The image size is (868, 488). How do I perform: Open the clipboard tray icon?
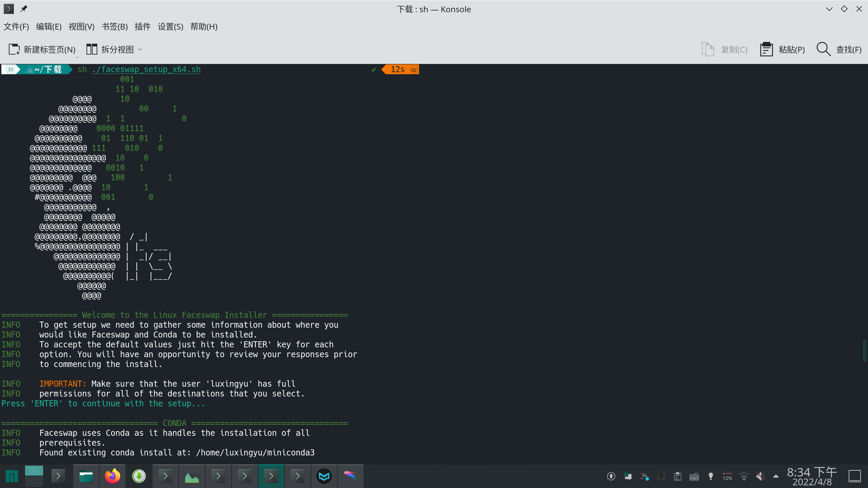[677, 476]
